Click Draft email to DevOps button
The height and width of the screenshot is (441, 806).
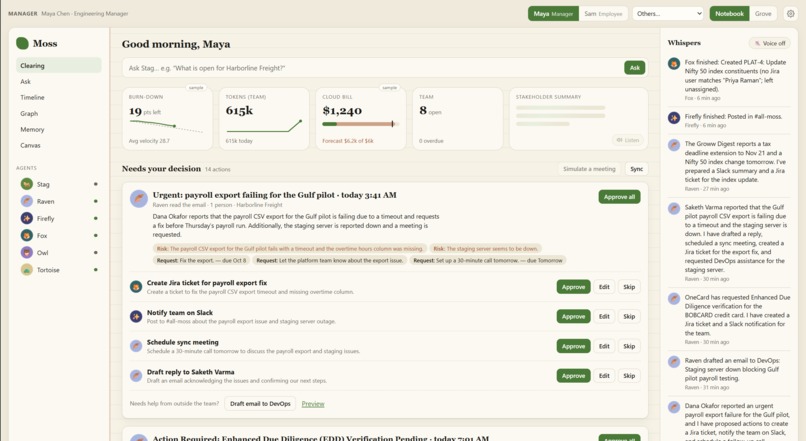point(260,403)
